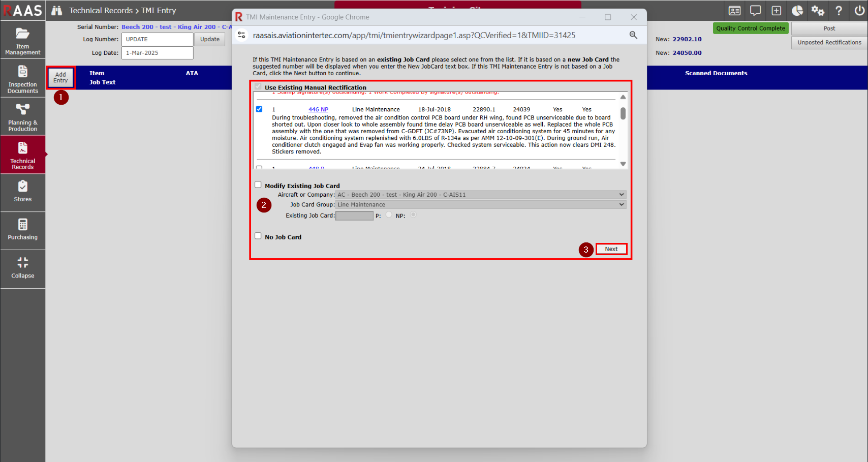This screenshot has height=462, width=868.
Task: Open Item Management in sidebar
Action: point(22,41)
